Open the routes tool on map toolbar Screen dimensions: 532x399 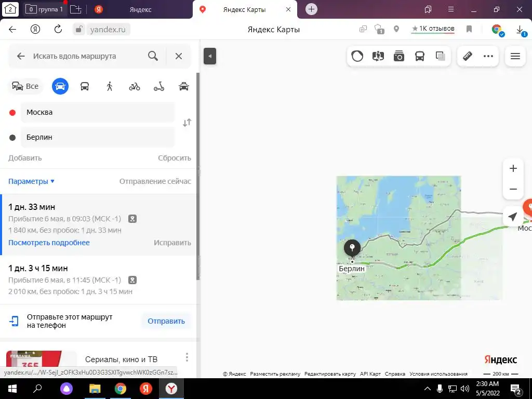click(x=378, y=56)
